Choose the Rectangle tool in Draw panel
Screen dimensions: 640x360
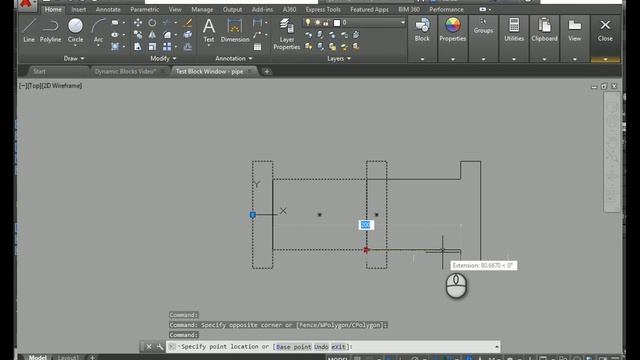tap(115, 23)
